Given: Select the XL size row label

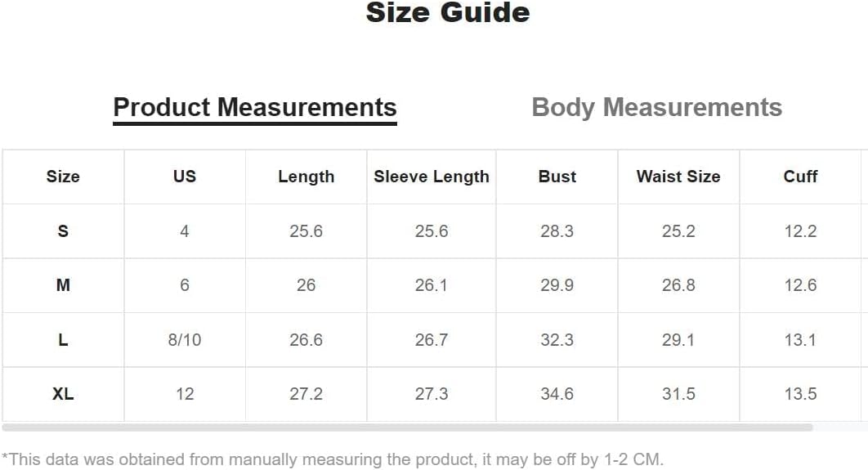Looking at the screenshot, I should pyautogui.click(x=63, y=394).
